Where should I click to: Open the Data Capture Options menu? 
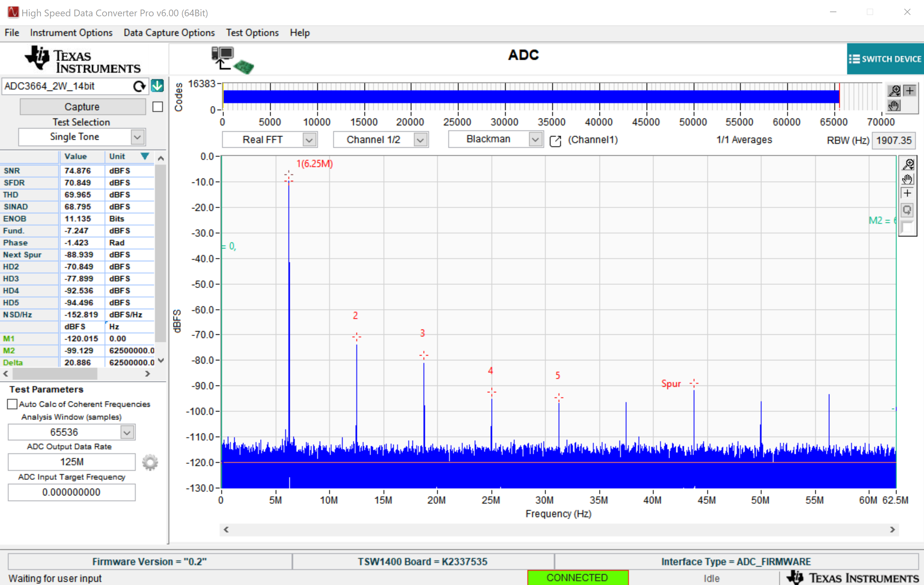pyautogui.click(x=169, y=33)
